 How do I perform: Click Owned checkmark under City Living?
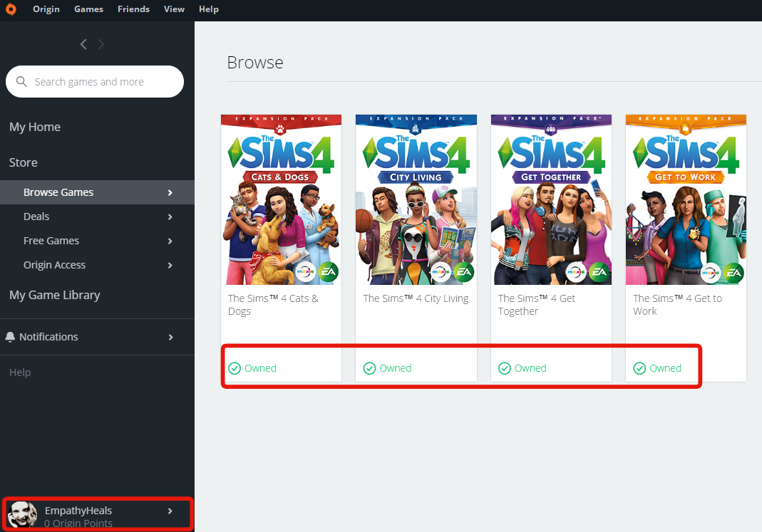(370, 368)
